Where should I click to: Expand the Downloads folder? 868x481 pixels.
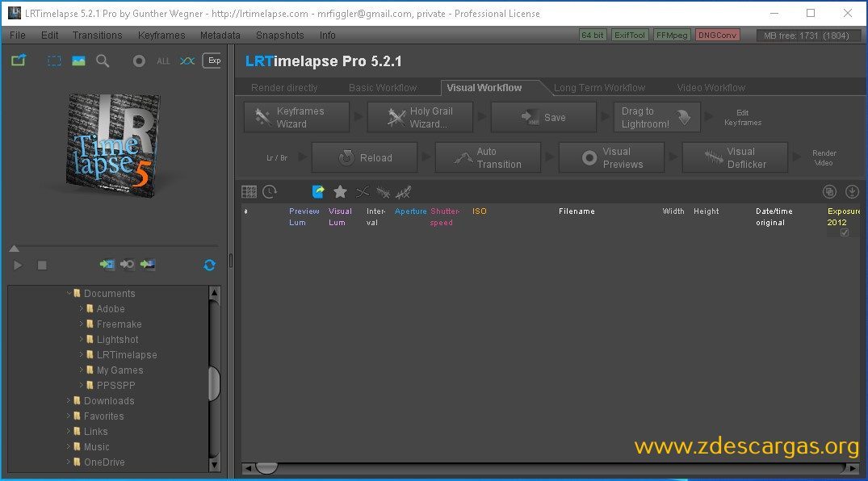[69, 400]
